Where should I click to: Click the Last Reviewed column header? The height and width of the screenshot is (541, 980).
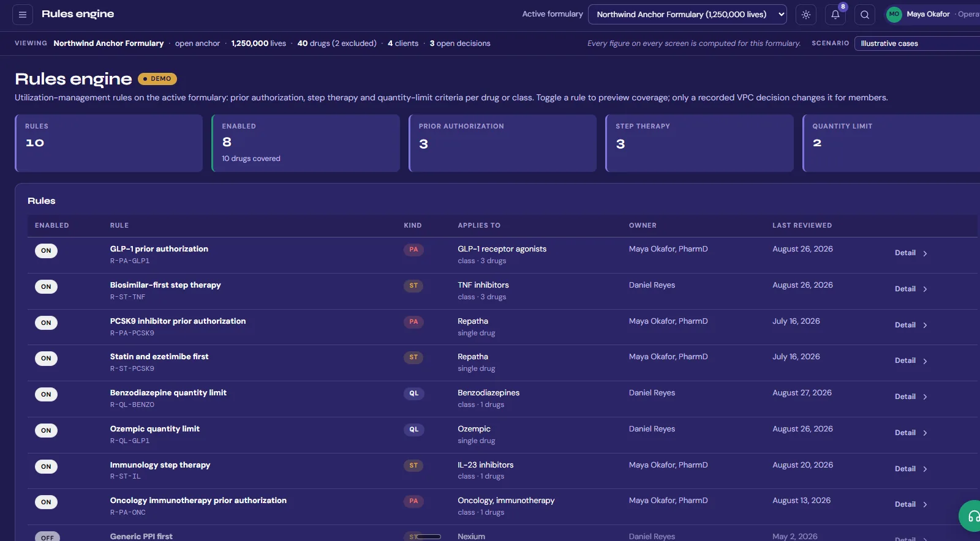802,226
